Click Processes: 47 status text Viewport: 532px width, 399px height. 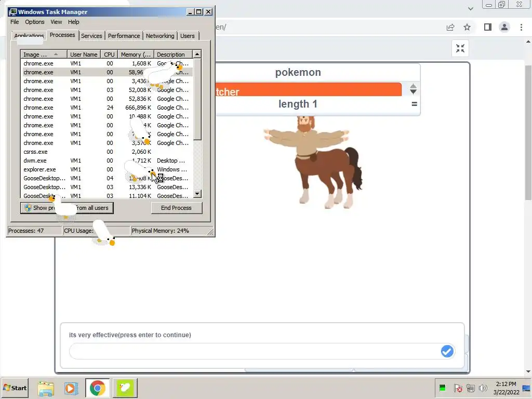point(26,231)
